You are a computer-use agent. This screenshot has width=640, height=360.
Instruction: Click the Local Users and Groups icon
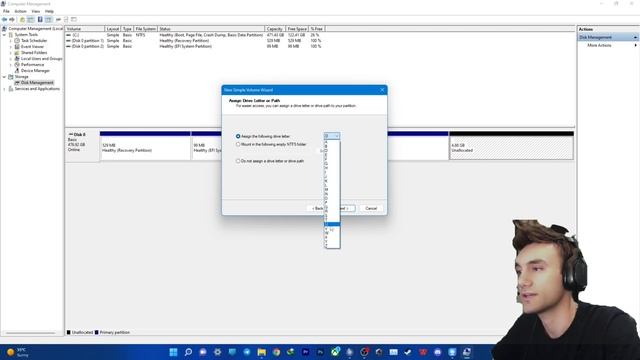(x=17, y=59)
